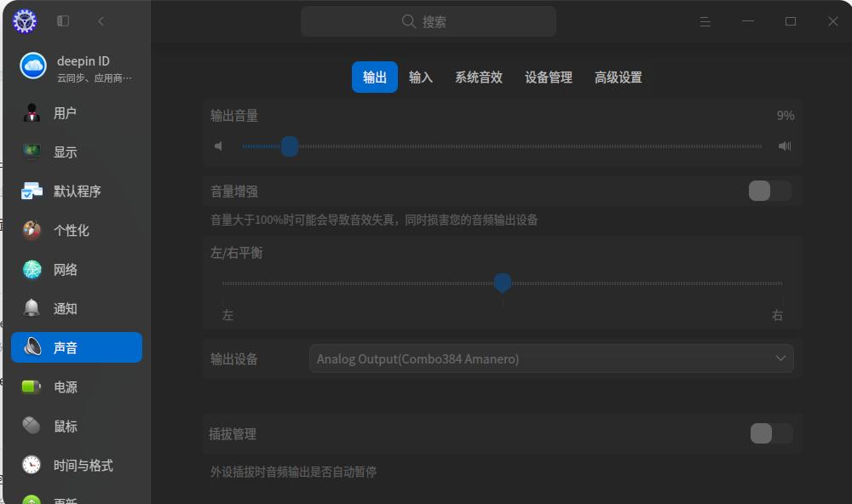Open deepin ID account settings
The width and height of the screenshot is (852, 504).
[77, 66]
